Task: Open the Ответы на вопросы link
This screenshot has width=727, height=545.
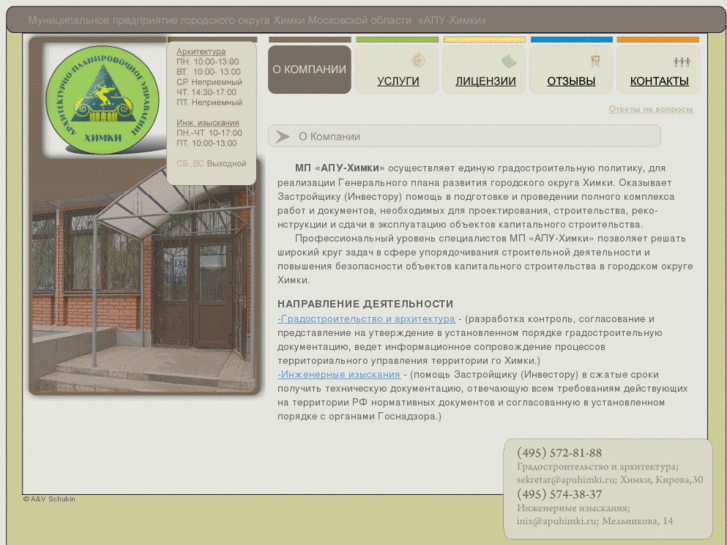Action: click(650, 109)
